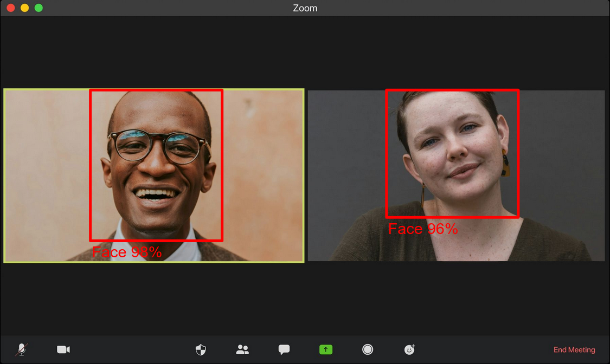
Task: Click the Zoom title in the title bar
Action: [x=305, y=8]
